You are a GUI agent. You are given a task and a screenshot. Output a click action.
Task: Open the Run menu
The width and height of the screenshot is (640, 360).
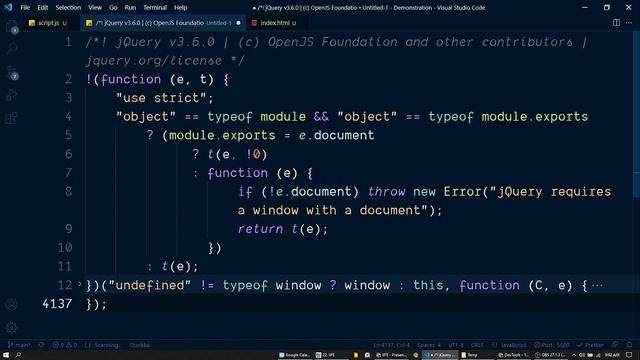pos(130,7)
